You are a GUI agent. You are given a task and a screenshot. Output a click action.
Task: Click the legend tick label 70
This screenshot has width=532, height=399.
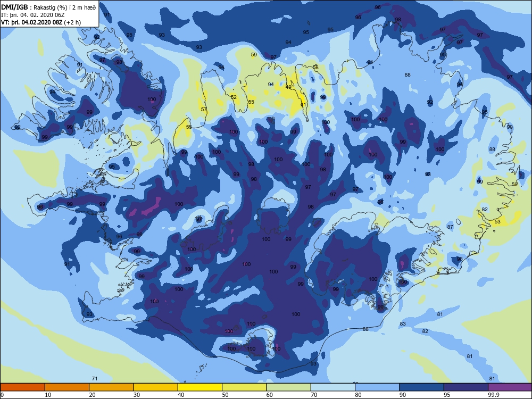click(314, 395)
